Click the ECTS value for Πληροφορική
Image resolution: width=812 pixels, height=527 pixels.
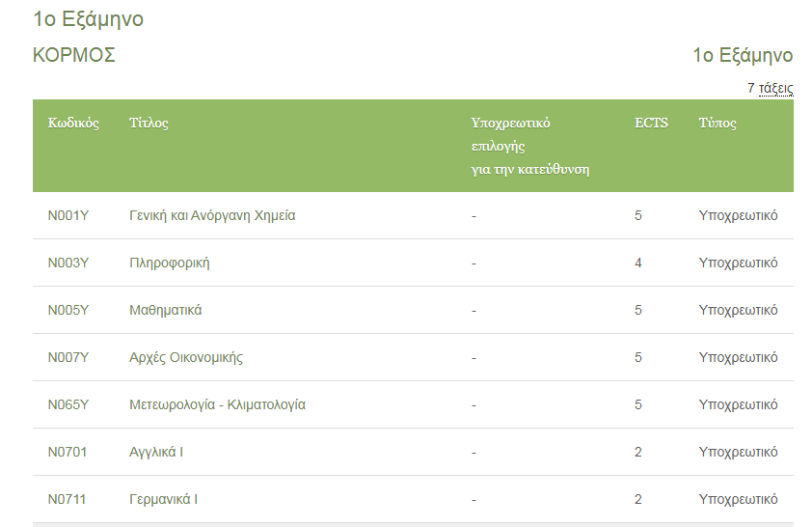(638, 263)
